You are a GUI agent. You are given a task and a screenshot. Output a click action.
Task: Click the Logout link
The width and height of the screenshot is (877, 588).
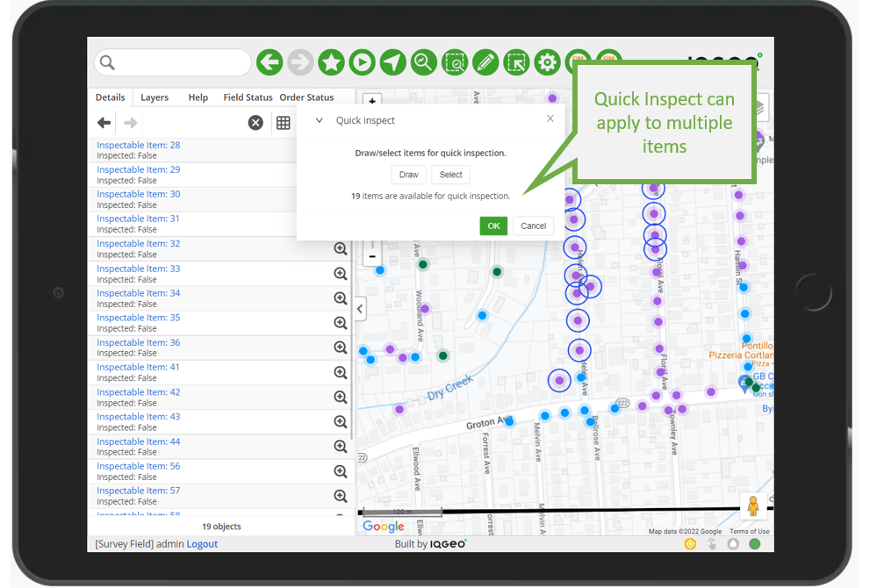point(202,544)
